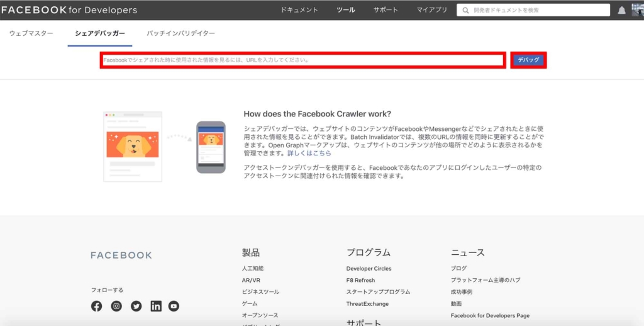Click the URL input field for debugging

(x=303, y=60)
